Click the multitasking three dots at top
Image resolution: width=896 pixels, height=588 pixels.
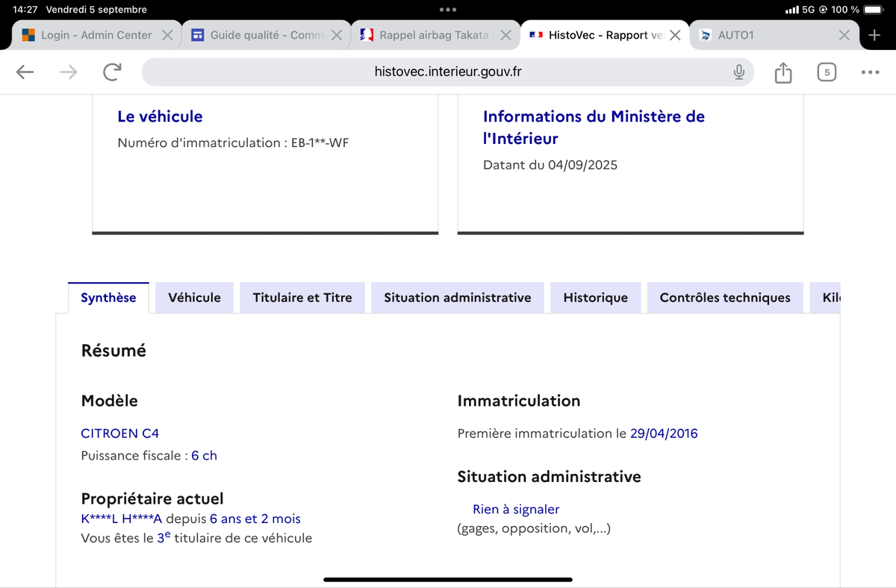point(448,10)
